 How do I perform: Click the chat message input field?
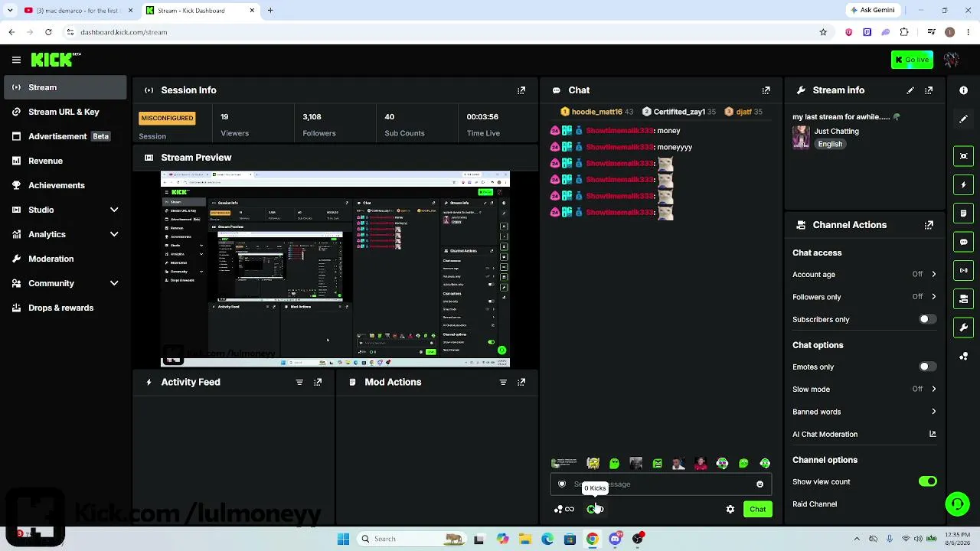[661, 484]
